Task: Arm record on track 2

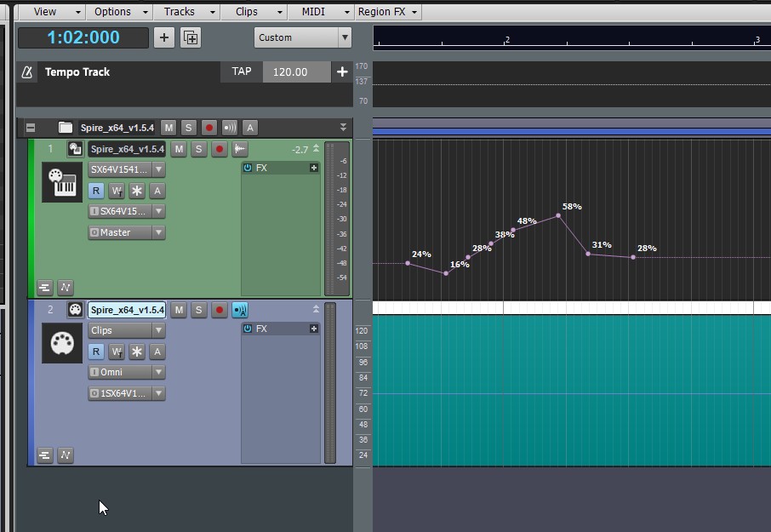Action: (220, 310)
